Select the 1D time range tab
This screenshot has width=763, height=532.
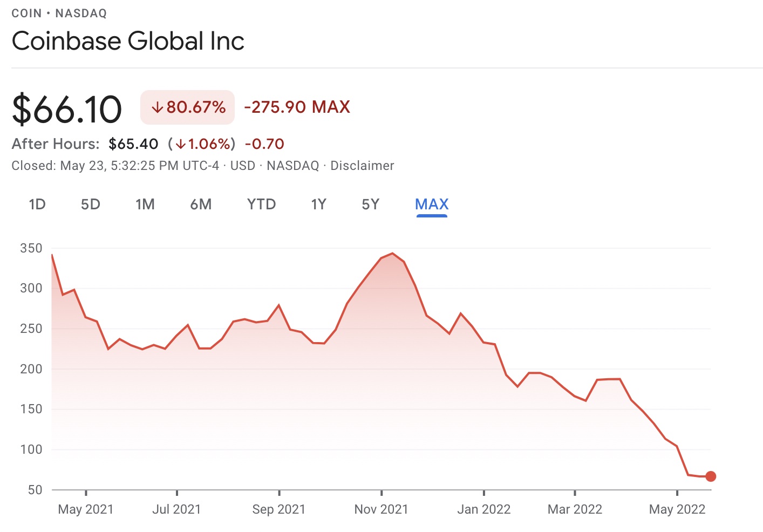pyautogui.click(x=37, y=204)
